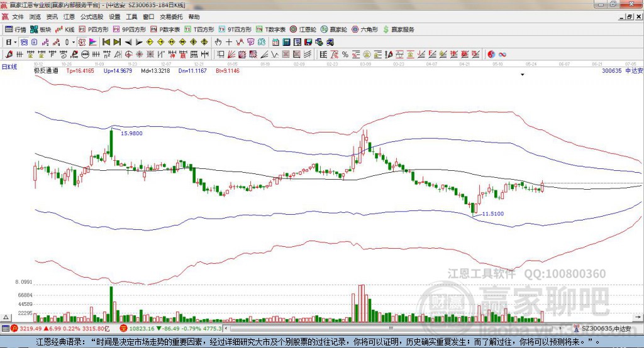Viewport: 644px width, 348px height.
Task: Open the 资讯 menu
Action: tap(52, 17)
